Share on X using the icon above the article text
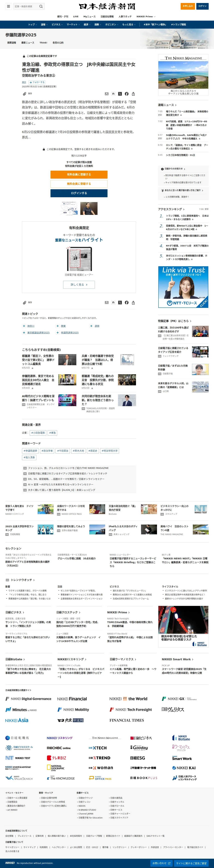 (x=120, y=94)
